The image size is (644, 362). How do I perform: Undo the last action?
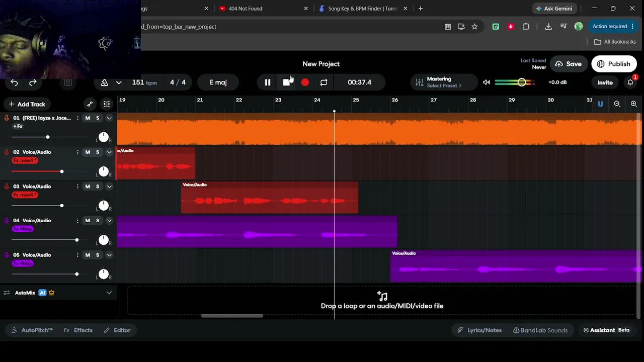[x=14, y=82]
